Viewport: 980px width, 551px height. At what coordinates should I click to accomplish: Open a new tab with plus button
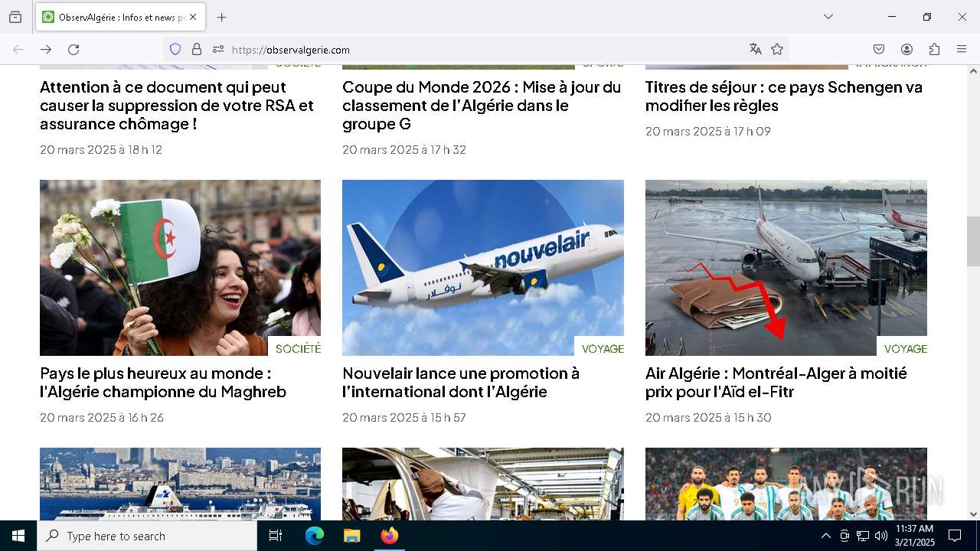click(x=221, y=17)
